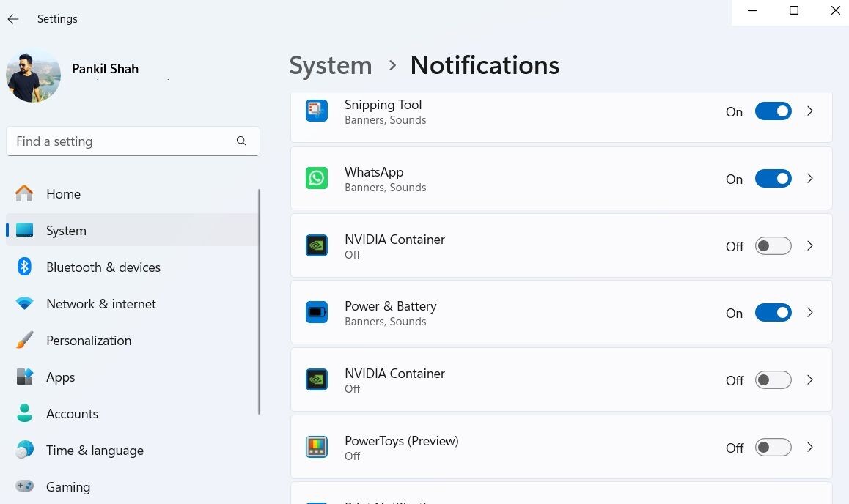Viewport: 849px width, 504px height.
Task: Minimize the Settings window
Action: coord(752,11)
